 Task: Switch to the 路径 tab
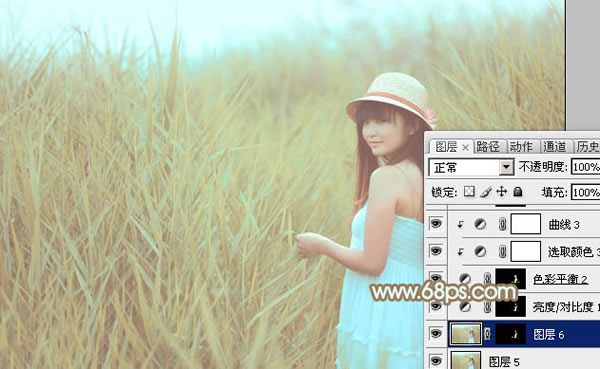(x=488, y=147)
